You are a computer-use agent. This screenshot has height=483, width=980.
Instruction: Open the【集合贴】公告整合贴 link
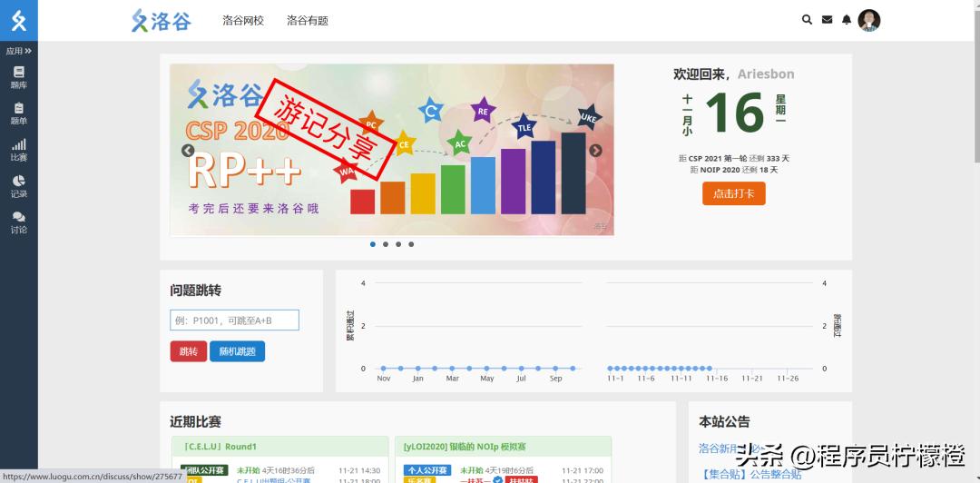tap(750, 474)
